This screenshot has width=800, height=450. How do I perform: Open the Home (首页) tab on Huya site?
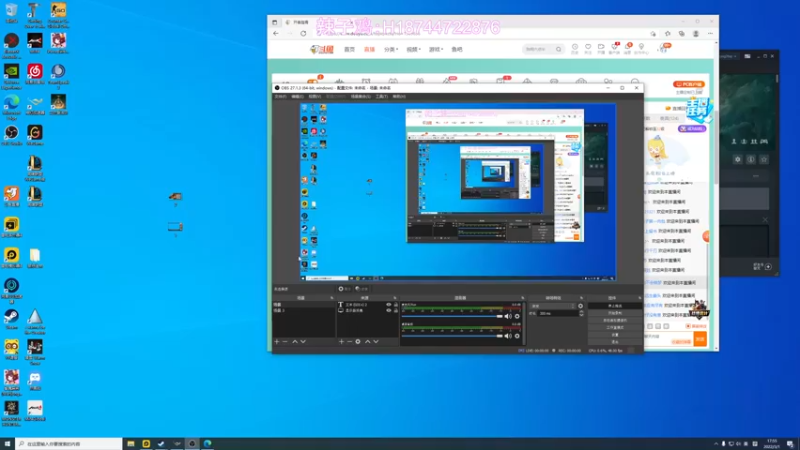(x=349, y=49)
